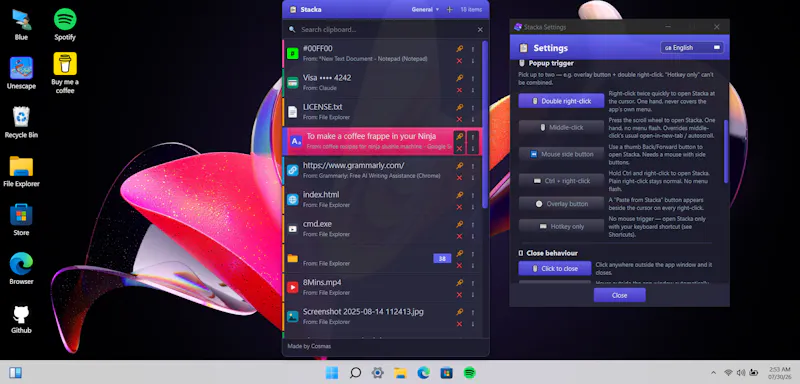Click the Search clipboard field

[x=385, y=30]
